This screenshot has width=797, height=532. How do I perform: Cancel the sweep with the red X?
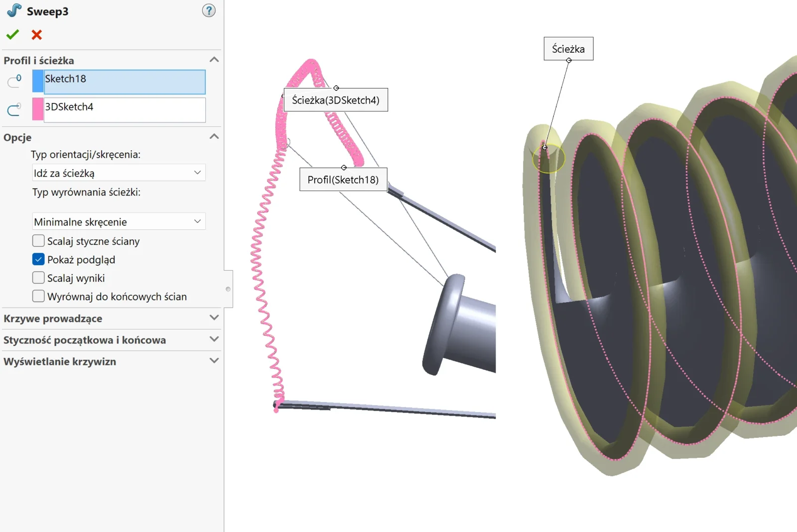pos(36,35)
